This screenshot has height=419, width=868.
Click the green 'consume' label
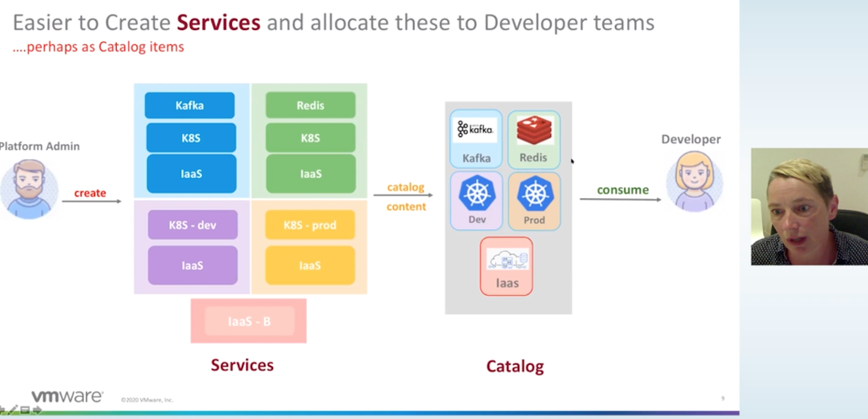[623, 190]
